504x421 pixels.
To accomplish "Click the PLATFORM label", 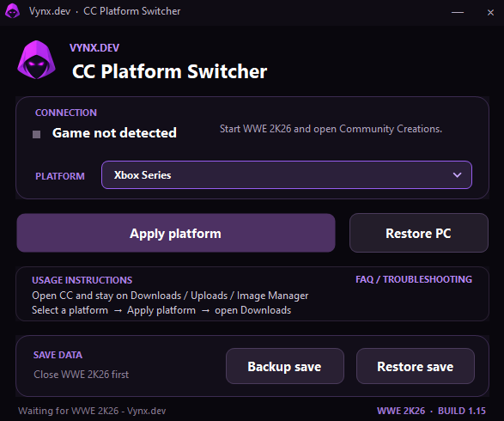I will pos(60,176).
